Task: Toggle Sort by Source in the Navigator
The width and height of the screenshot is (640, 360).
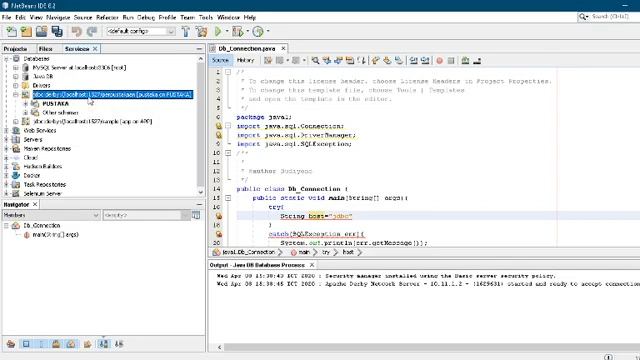Action: (x=119, y=344)
